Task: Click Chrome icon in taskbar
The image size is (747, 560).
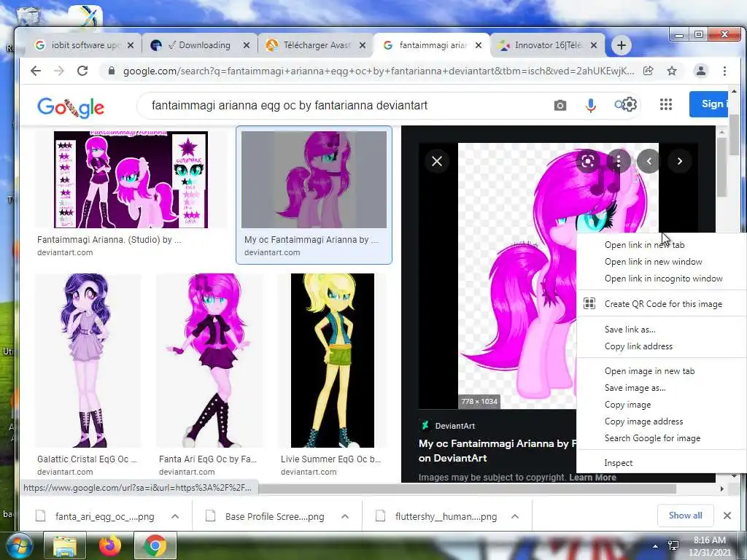Action: pyautogui.click(x=155, y=545)
